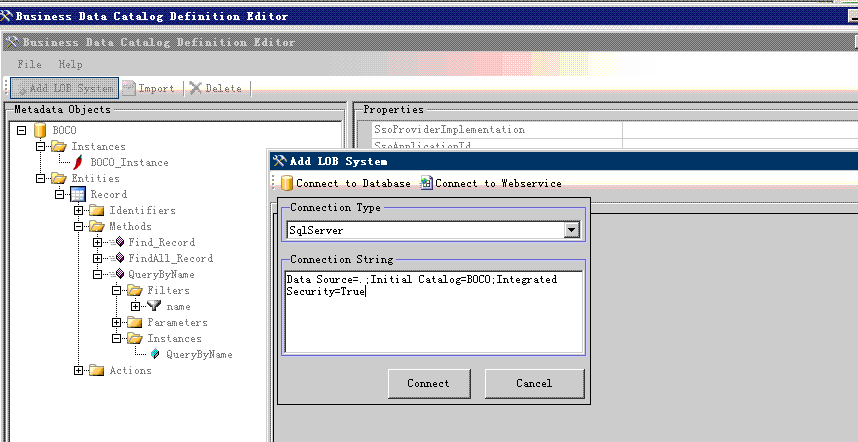Expand the FindAll_Record method

[x=97, y=258]
